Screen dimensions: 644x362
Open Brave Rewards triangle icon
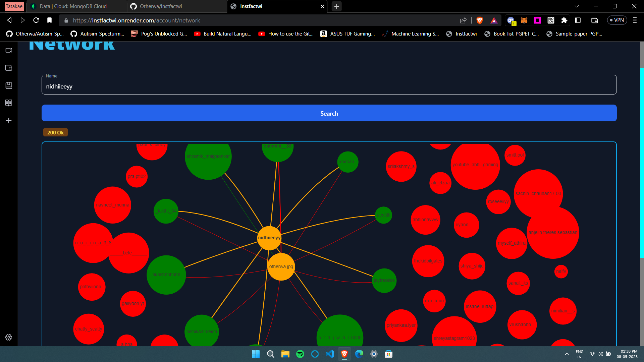[x=494, y=20]
